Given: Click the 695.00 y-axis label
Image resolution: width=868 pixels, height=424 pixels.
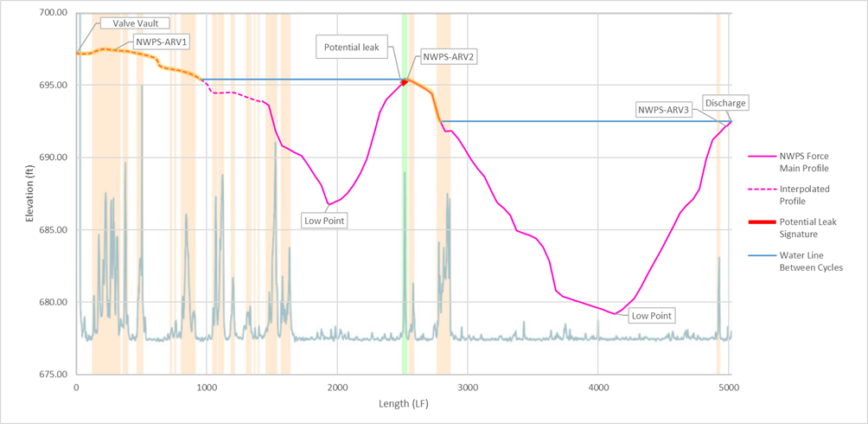Looking at the screenshot, I should click(x=54, y=85).
